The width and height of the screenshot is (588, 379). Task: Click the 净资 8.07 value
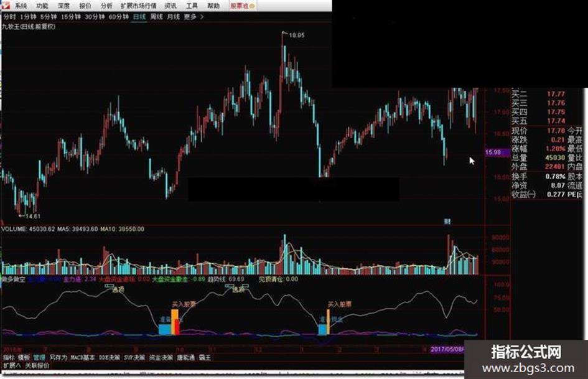tap(558, 185)
